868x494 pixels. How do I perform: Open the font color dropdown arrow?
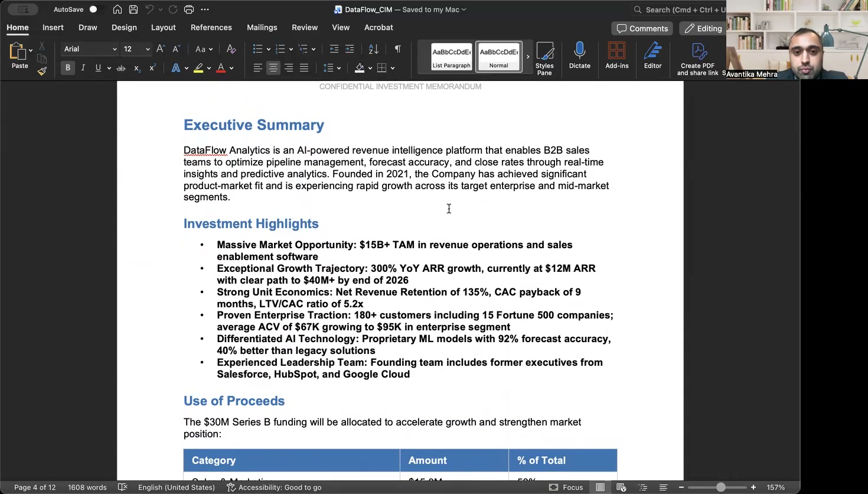point(231,68)
